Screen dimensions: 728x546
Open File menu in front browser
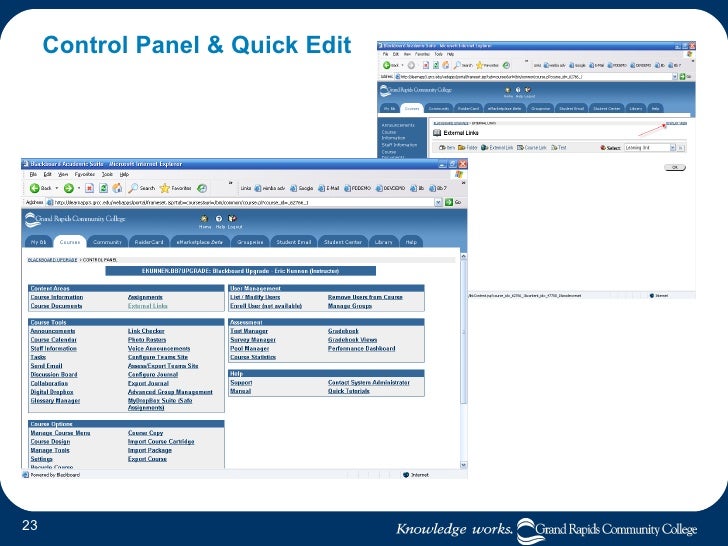[33, 175]
